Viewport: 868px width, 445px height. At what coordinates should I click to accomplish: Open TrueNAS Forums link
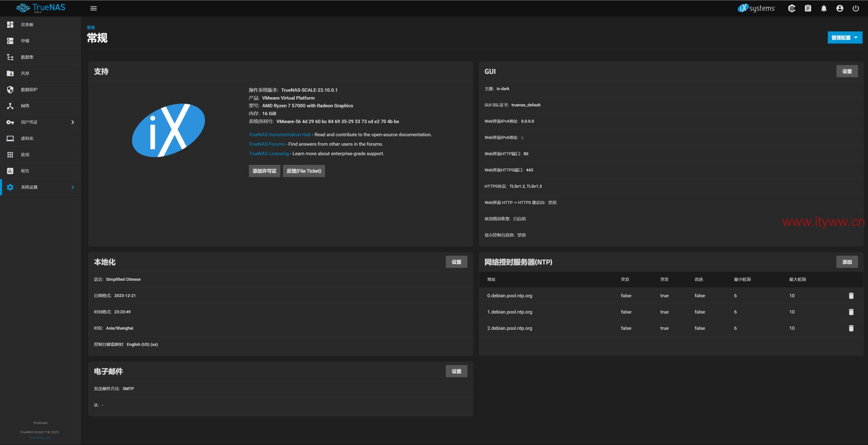[x=267, y=144]
